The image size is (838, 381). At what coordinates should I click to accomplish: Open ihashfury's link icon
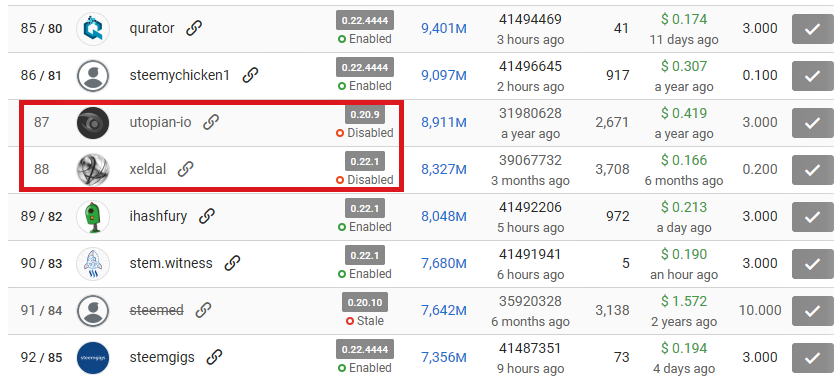(206, 216)
